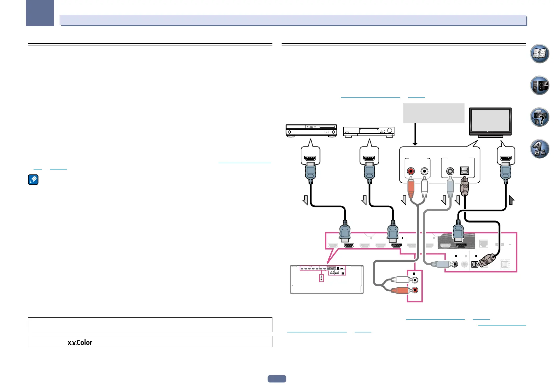
Task: Click the blue chapter number block
Action: point(40,13)
